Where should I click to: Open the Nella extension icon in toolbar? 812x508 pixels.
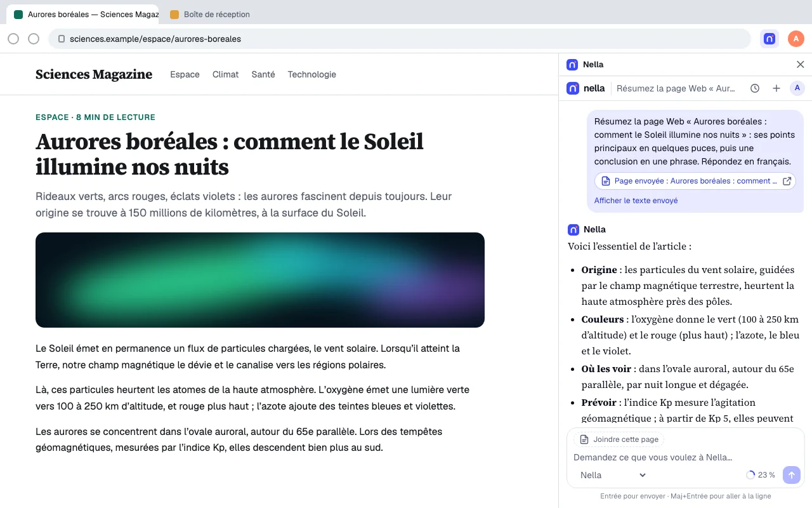[x=769, y=39]
